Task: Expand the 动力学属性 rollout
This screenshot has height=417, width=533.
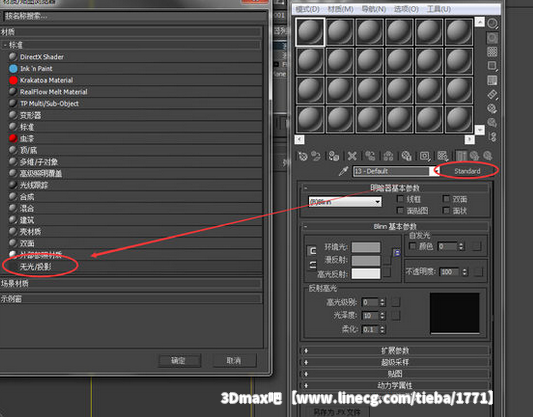Action: click(395, 385)
